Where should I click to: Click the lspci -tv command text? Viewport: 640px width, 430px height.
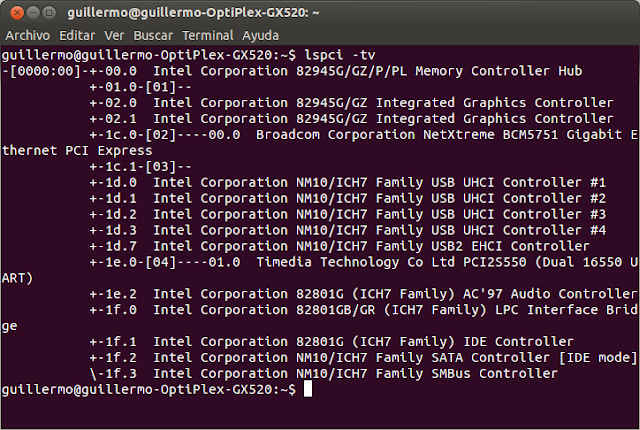(x=340, y=55)
